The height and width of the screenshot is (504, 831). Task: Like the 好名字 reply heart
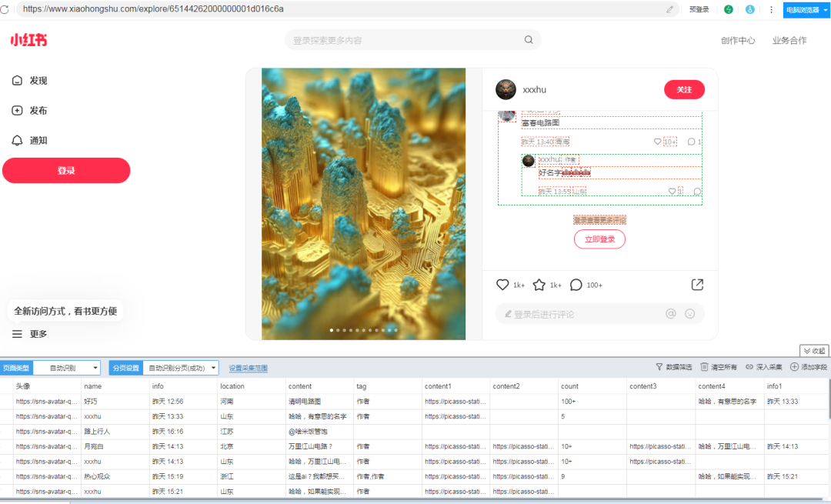point(672,192)
